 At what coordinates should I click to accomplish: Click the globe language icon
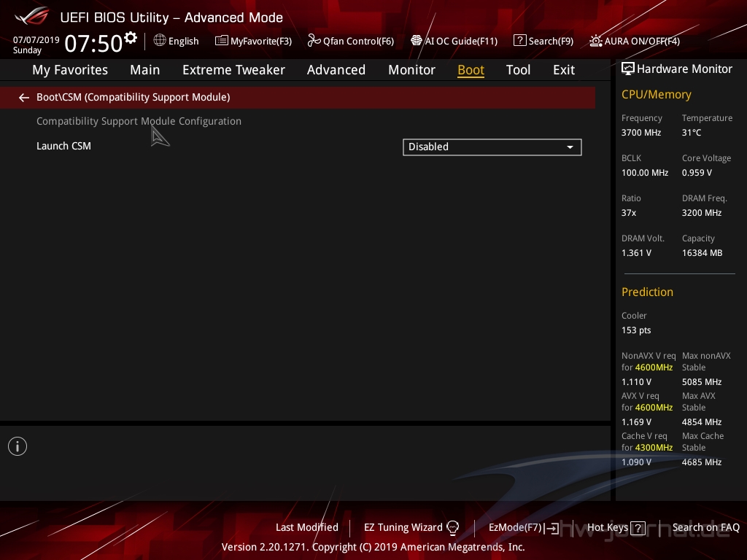160,41
